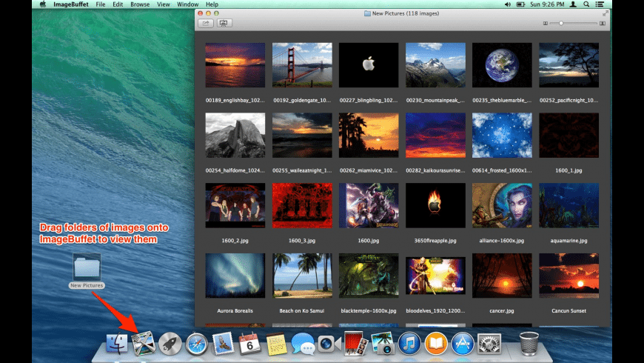Viewport: 644px width, 363px height.
Task: Select the blacktemple-1600x.jpg thumbnail
Action: pos(369,276)
